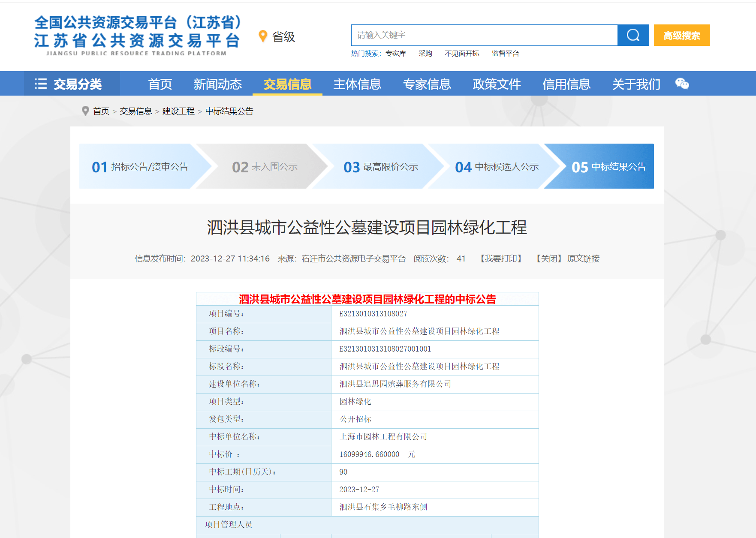Click the source 宿迁市公共资源电子交易平台
Image resolution: width=756 pixels, height=538 pixels.
coord(353,258)
